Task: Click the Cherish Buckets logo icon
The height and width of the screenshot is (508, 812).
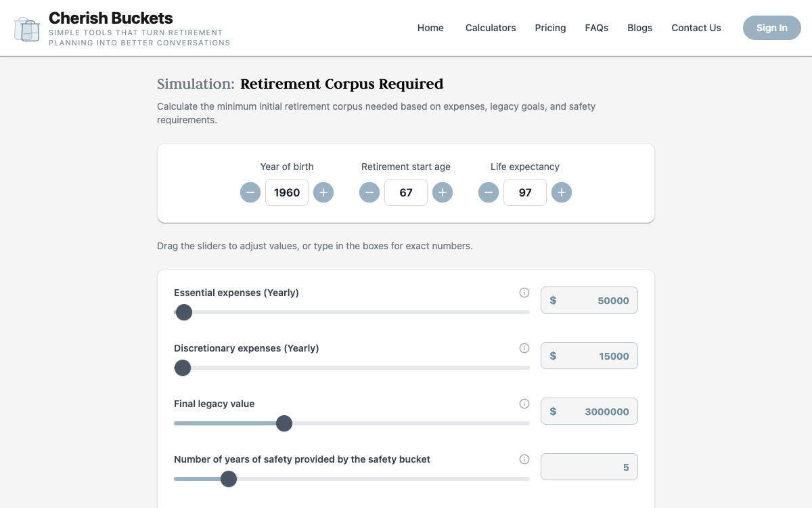Action: coord(27,28)
